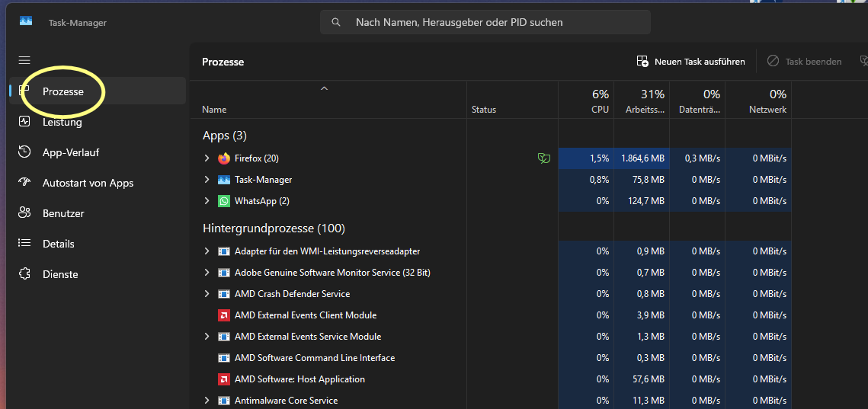Click the search magnifier icon

(335, 23)
